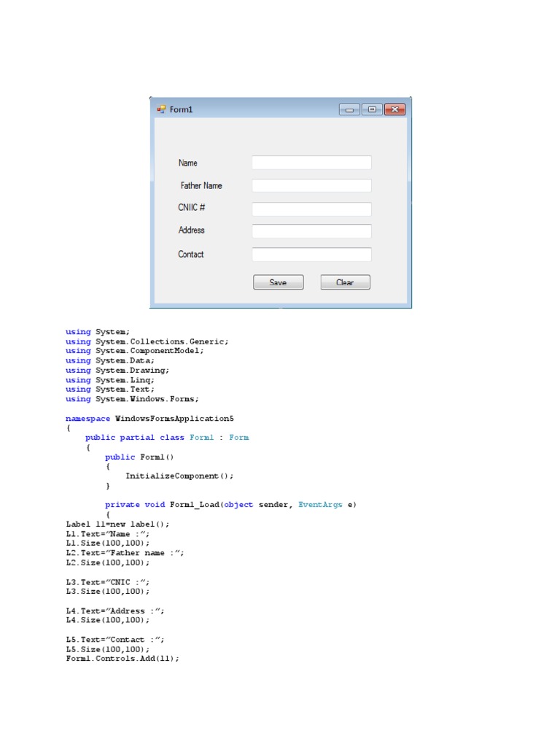The image size is (560, 747).
Task: Click the 'L2.Text="Father name :";' line
Action: [125, 553]
